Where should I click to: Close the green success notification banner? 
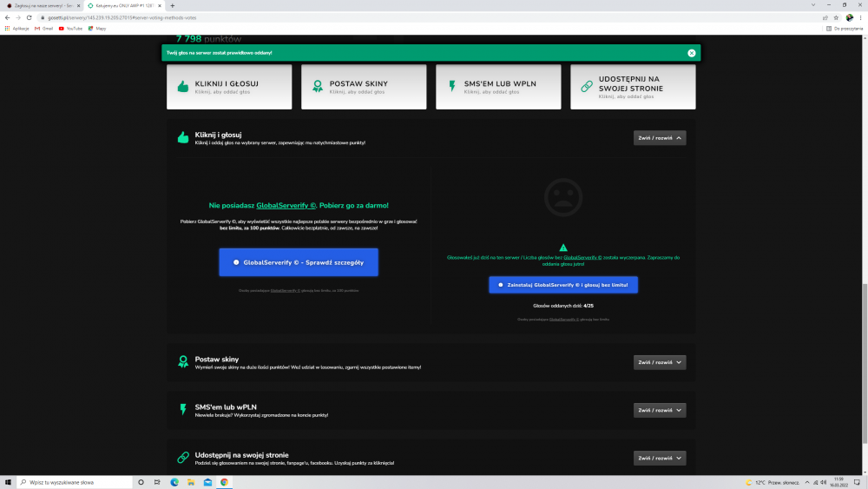[x=692, y=53]
